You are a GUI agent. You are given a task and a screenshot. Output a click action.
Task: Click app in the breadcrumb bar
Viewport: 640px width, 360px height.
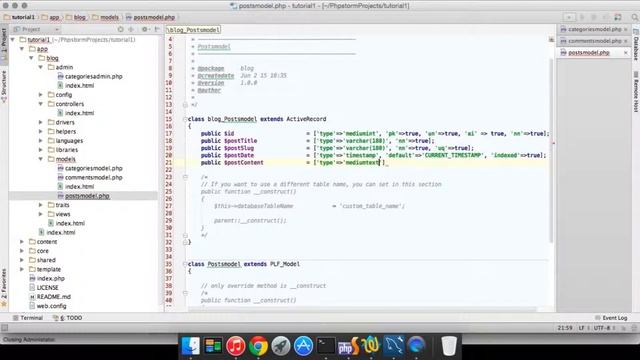click(51, 17)
